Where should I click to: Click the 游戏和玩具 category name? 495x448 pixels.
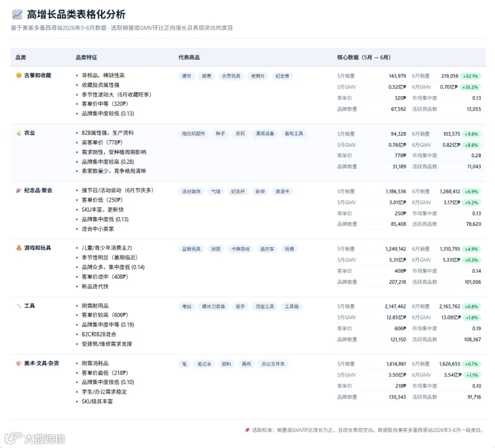[x=37, y=248]
